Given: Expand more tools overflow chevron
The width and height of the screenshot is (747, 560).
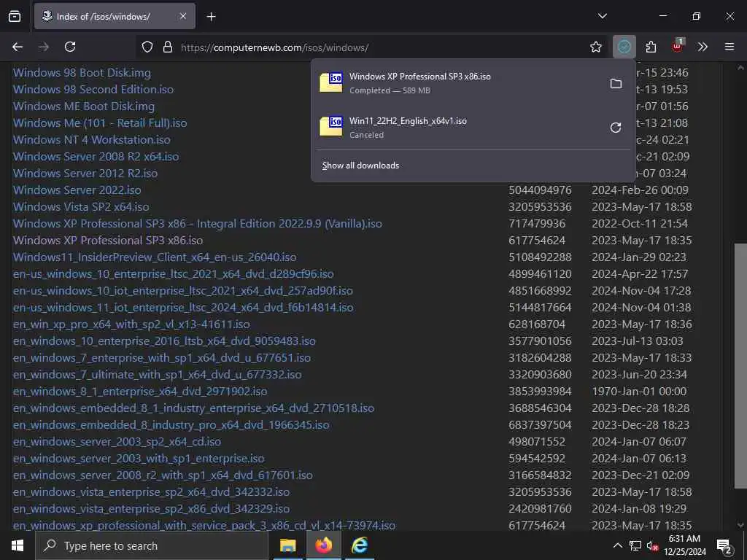Looking at the screenshot, I should tap(703, 47).
